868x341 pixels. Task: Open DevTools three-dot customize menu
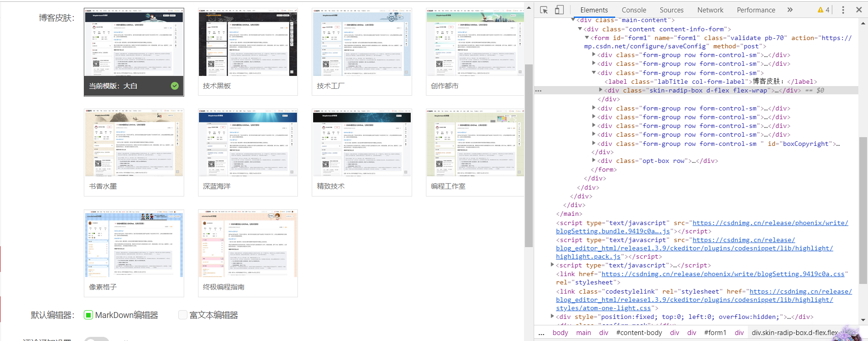coord(843,10)
